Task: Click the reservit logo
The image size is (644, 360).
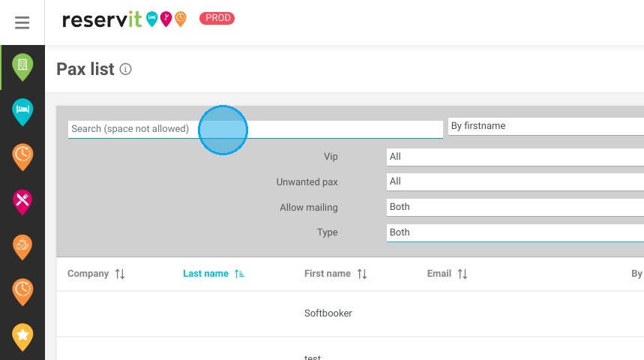Action: (102, 19)
